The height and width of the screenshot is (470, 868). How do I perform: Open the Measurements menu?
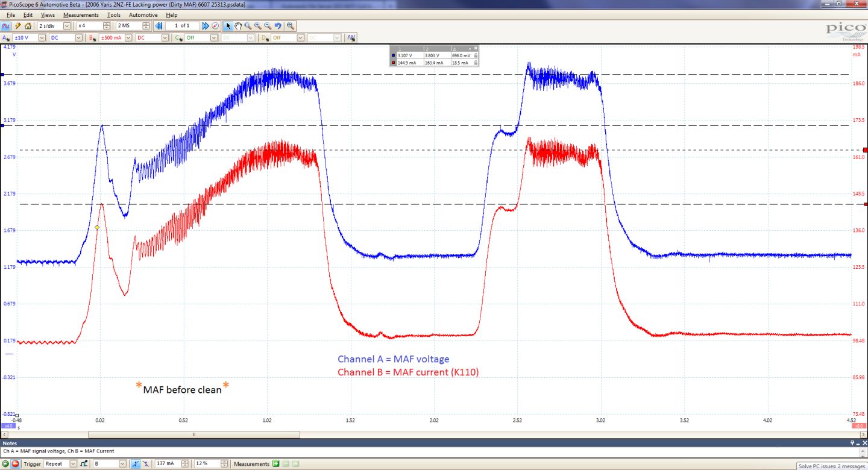(81, 14)
